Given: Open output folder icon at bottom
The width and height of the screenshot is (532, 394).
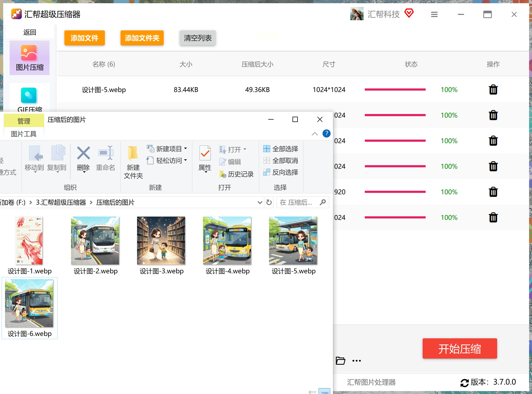Looking at the screenshot, I should (x=340, y=361).
